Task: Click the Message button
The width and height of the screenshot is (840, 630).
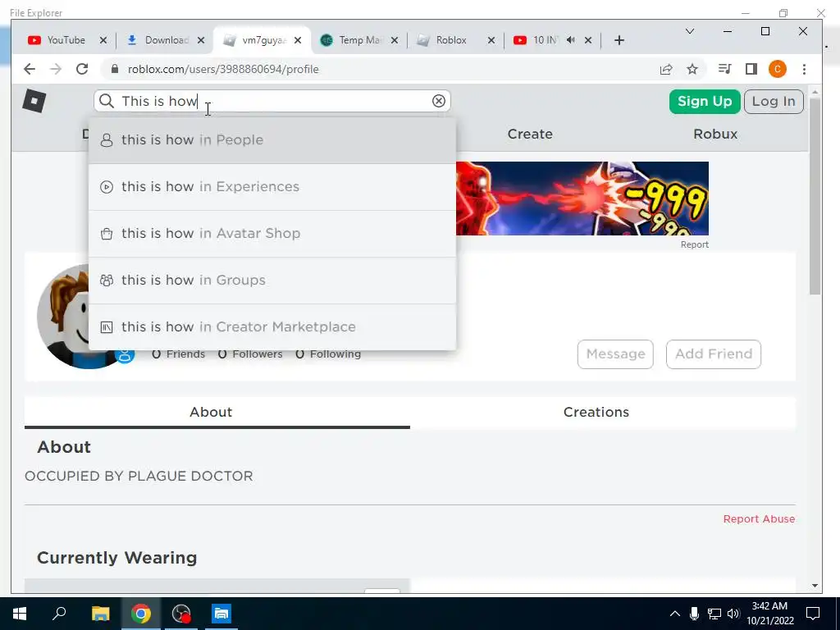Action: pos(615,354)
